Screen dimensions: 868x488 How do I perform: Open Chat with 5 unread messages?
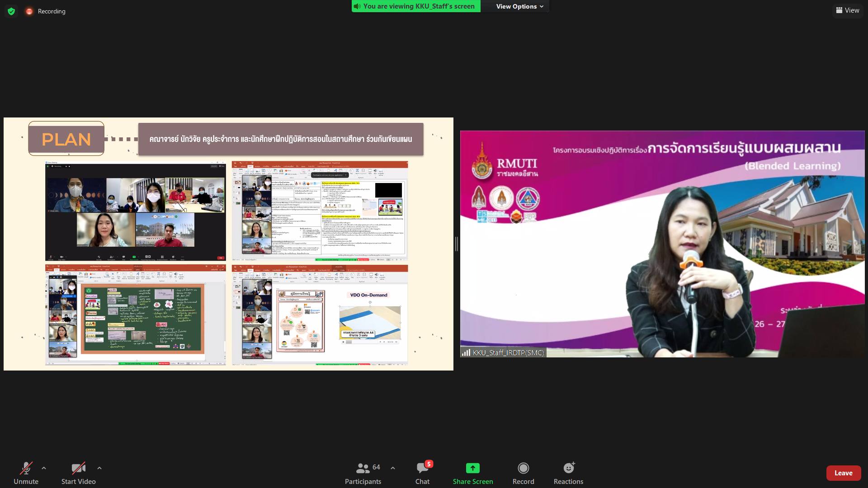click(422, 473)
